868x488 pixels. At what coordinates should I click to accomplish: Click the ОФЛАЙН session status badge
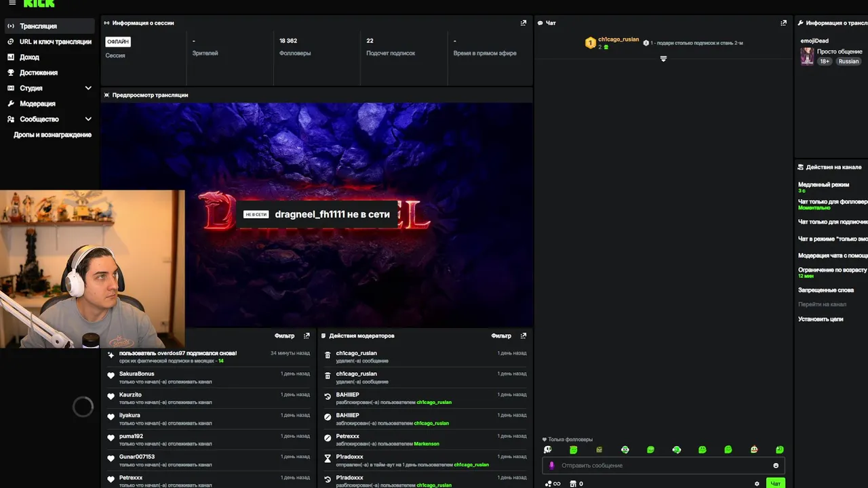[118, 41]
